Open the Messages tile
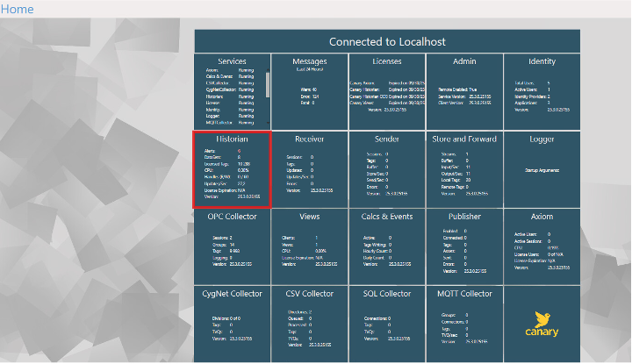The image size is (632, 364). 309,91
